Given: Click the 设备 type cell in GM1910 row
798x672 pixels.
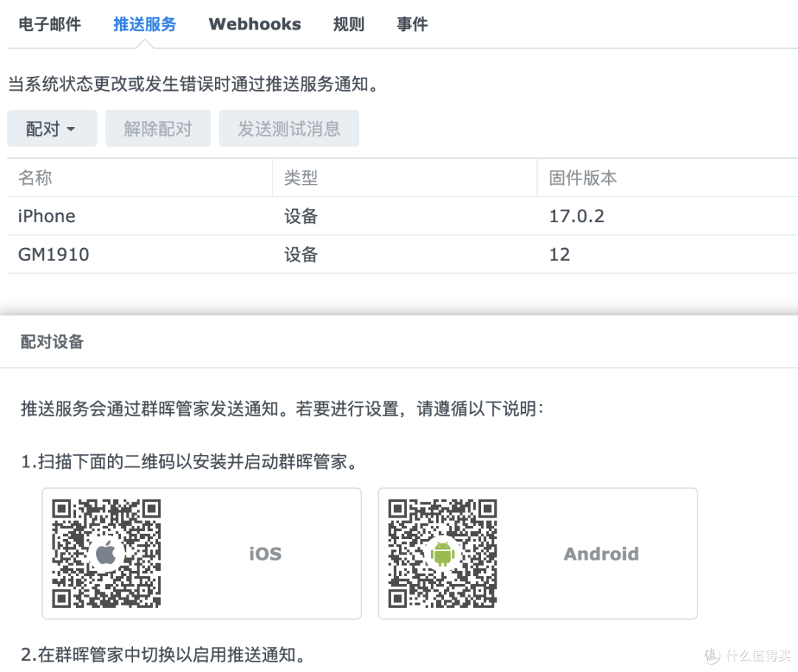Looking at the screenshot, I should tap(301, 254).
